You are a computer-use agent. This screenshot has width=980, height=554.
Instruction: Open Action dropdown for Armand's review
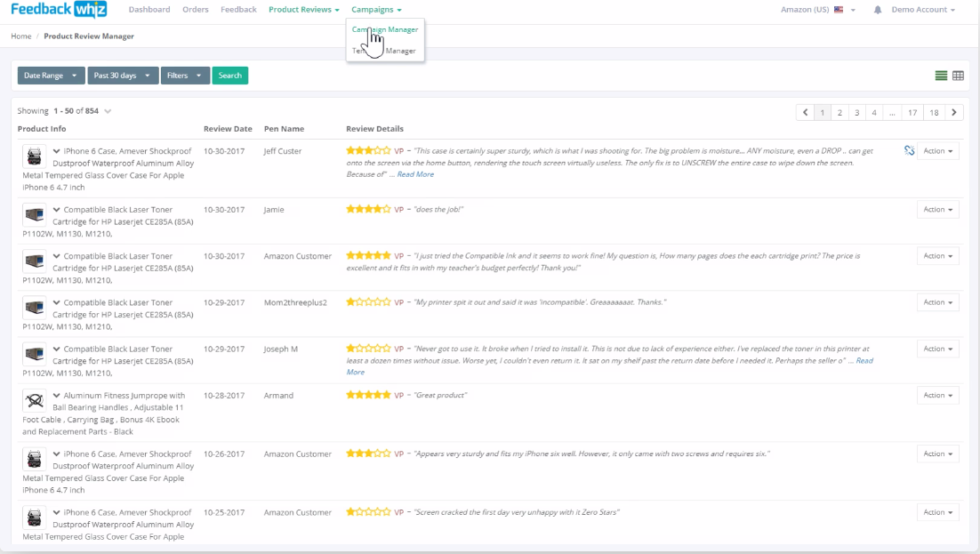937,395
